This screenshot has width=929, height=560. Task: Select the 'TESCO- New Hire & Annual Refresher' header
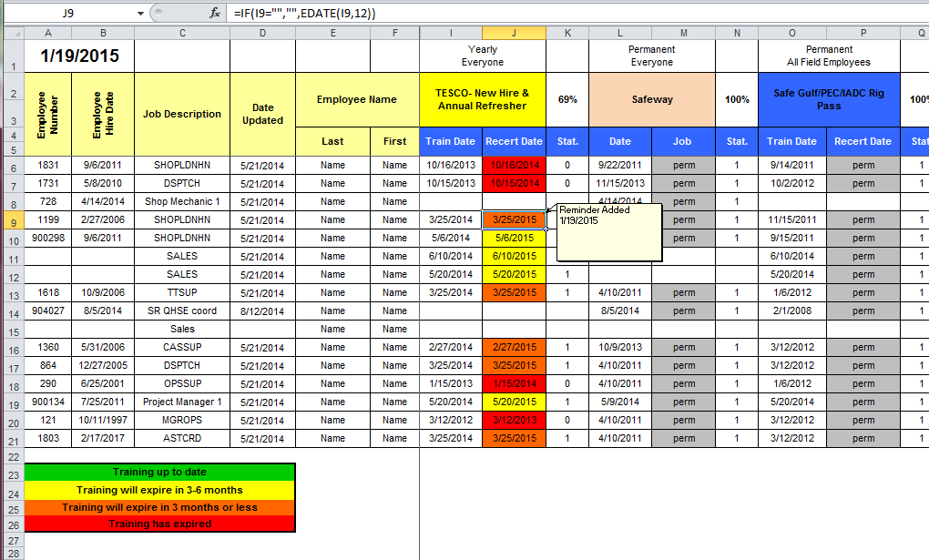(x=483, y=100)
